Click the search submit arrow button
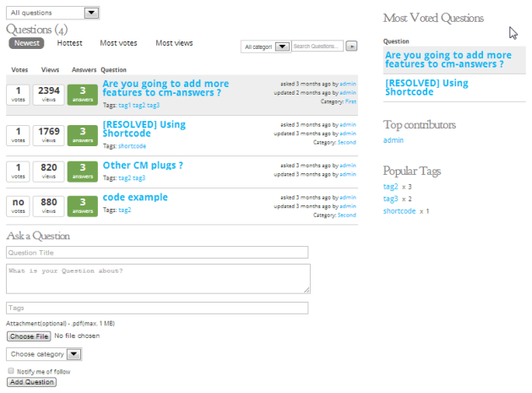The image size is (532, 393). [x=351, y=46]
